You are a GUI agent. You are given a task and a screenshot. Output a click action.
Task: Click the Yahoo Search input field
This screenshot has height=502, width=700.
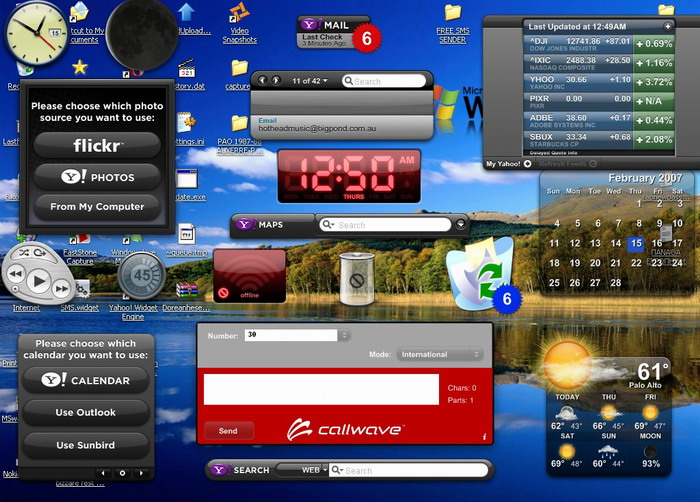tap(410, 470)
